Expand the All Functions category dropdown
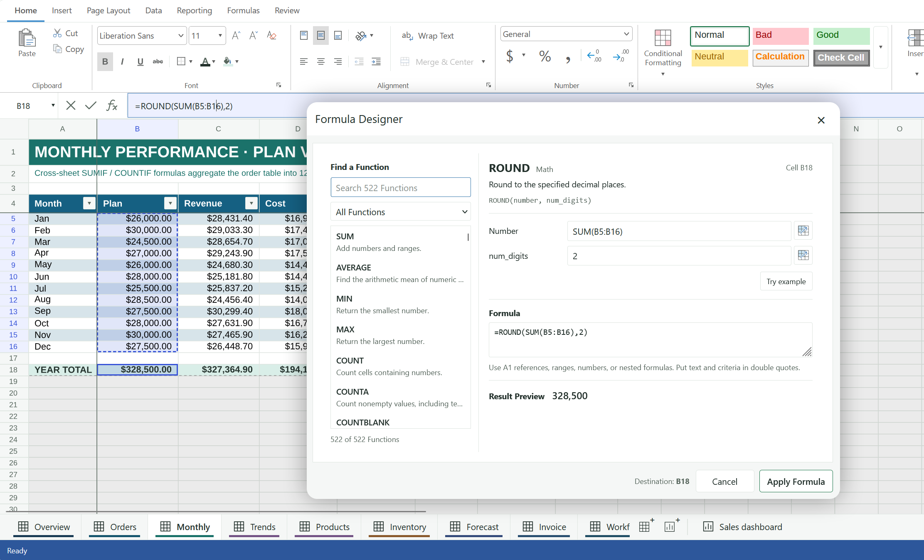 (401, 212)
